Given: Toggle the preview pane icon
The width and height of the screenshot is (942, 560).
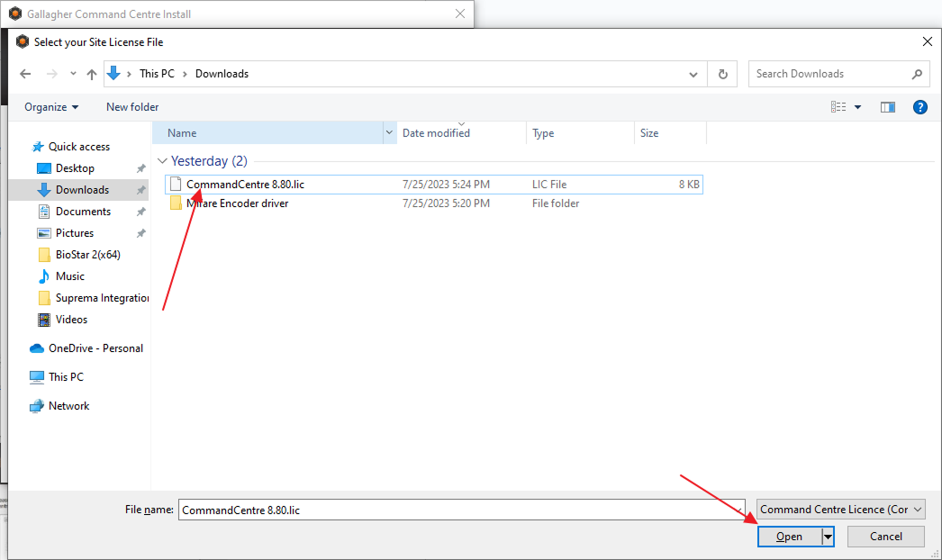Looking at the screenshot, I should click(887, 107).
